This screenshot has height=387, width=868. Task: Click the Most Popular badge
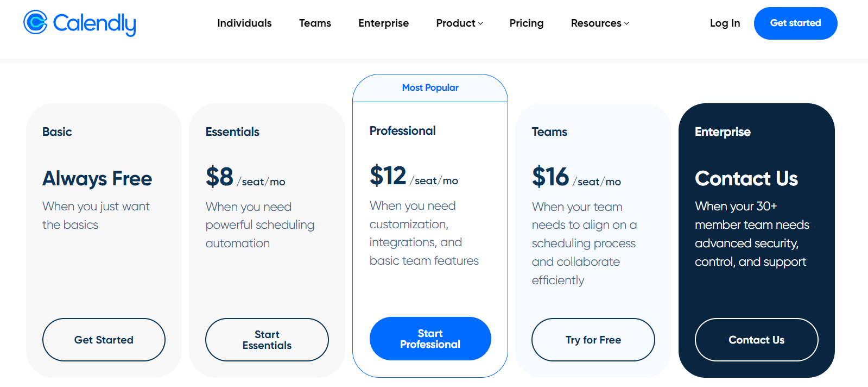(x=430, y=88)
